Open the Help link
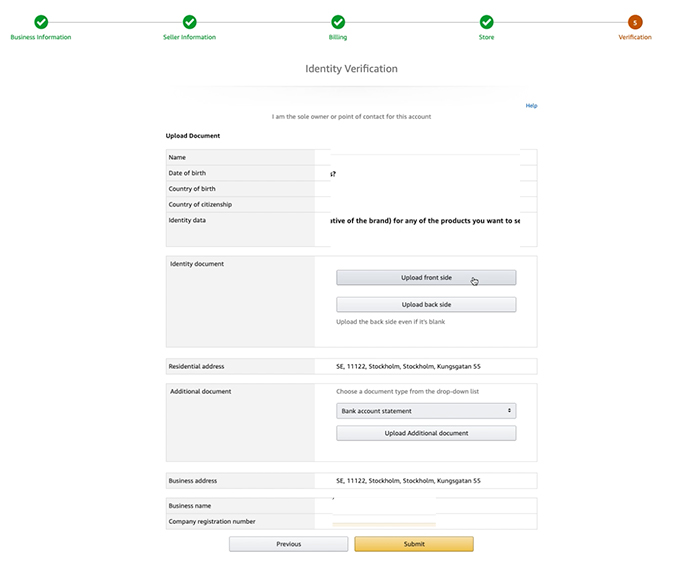687x565 pixels. (531, 105)
